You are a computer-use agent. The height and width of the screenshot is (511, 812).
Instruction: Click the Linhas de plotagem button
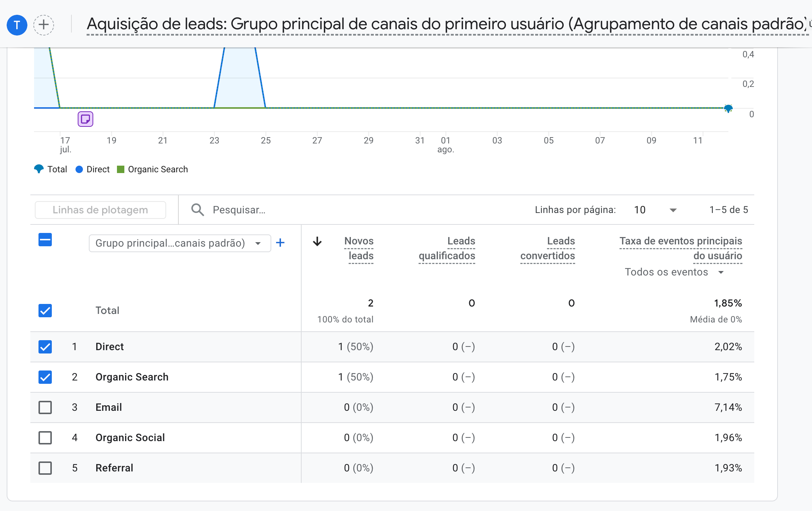pyautogui.click(x=100, y=210)
